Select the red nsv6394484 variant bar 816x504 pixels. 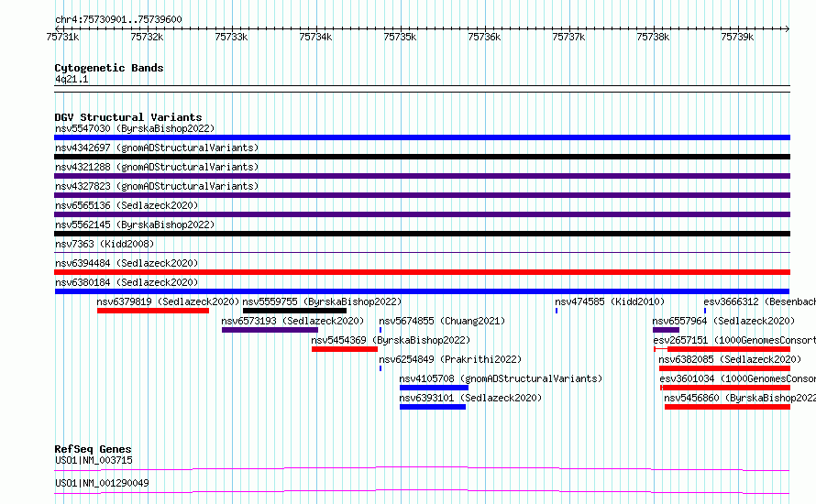tap(422, 272)
